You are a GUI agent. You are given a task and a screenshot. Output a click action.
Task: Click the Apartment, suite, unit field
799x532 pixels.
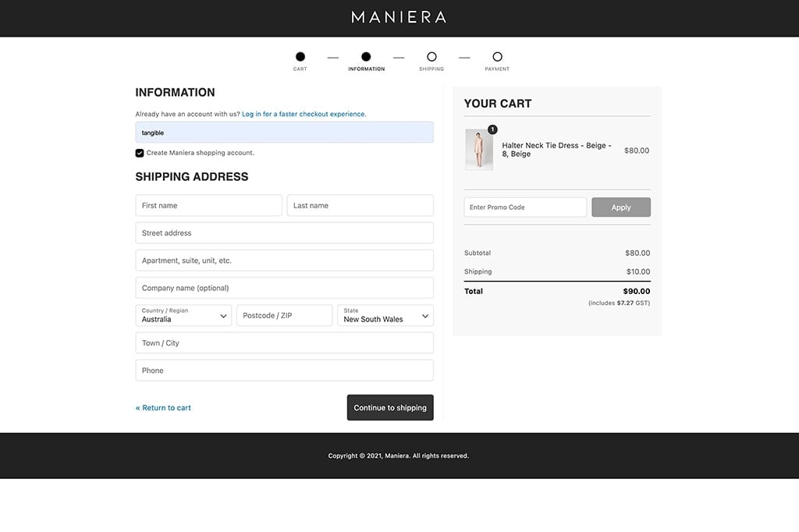(284, 261)
